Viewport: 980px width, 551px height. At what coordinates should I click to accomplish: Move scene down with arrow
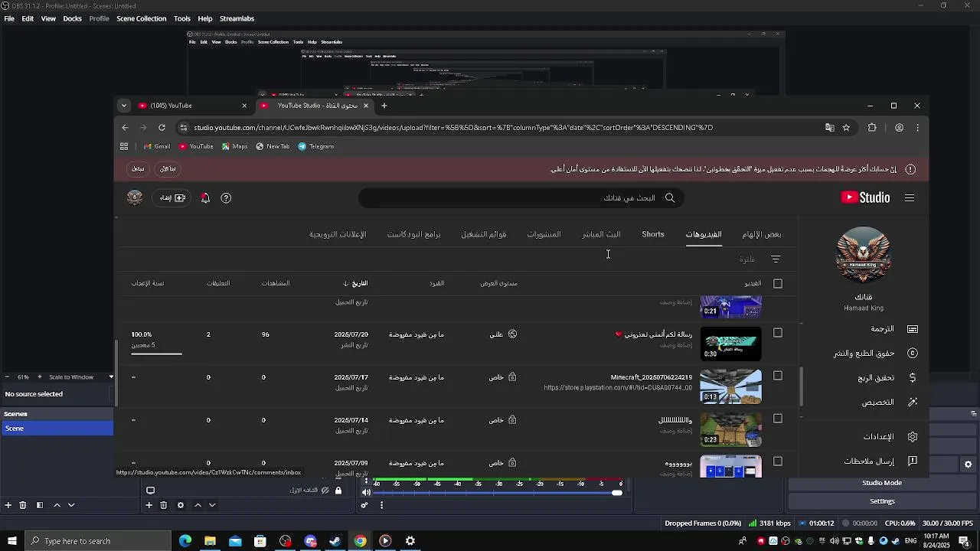point(71,505)
